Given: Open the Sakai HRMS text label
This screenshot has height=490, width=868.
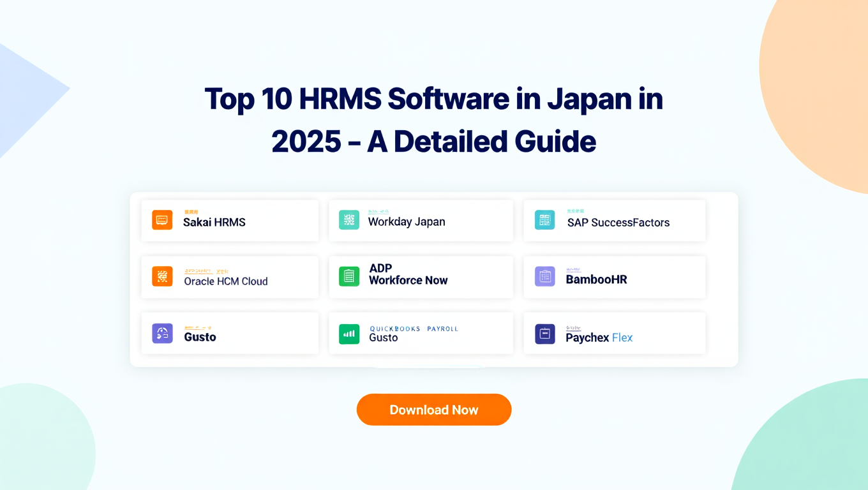Looking at the screenshot, I should click(x=214, y=223).
